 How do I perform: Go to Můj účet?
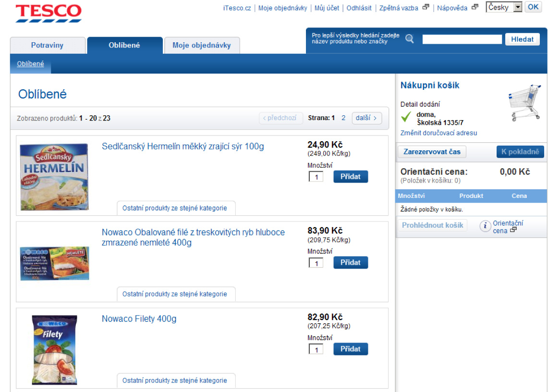tap(327, 8)
